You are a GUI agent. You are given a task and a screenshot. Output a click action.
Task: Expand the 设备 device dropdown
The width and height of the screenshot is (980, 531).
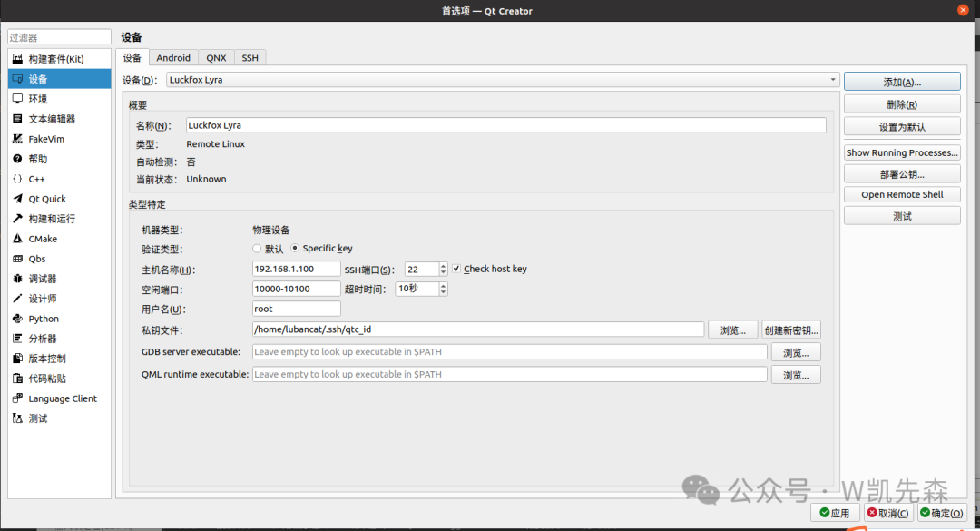point(502,80)
